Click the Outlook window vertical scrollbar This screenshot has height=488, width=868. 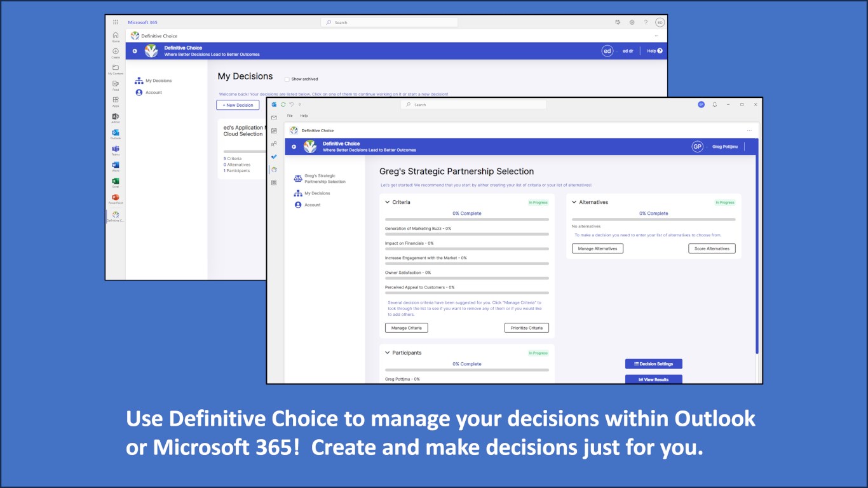click(756, 247)
